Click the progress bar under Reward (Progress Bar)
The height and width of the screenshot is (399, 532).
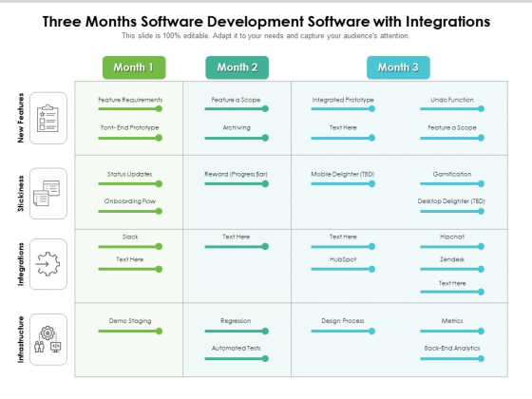tap(237, 184)
